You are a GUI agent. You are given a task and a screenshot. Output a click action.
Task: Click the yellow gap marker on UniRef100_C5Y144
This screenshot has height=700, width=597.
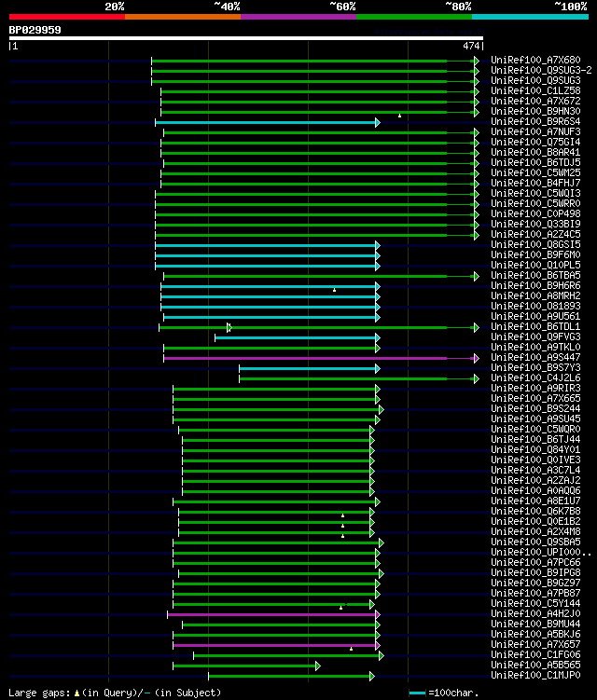click(341, 608)
